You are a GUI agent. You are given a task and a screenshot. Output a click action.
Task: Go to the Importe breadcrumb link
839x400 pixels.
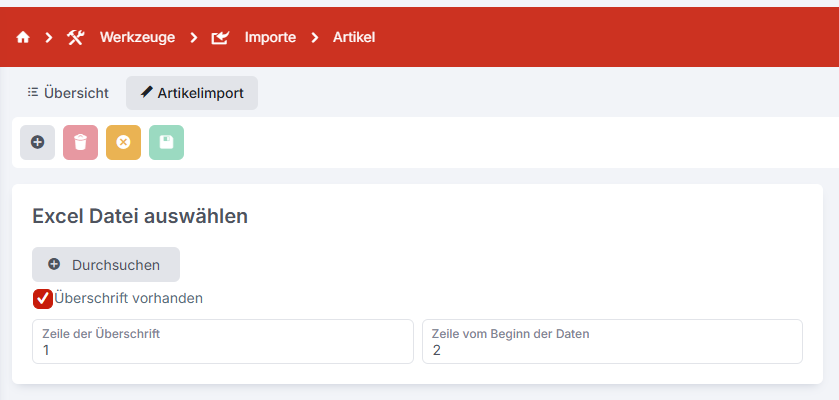click(x=270, y=37)
